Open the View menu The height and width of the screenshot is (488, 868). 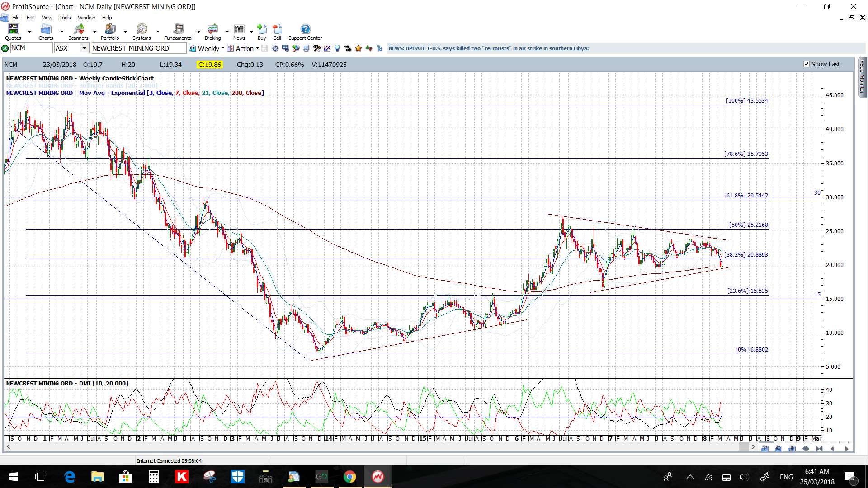point(47,18)
